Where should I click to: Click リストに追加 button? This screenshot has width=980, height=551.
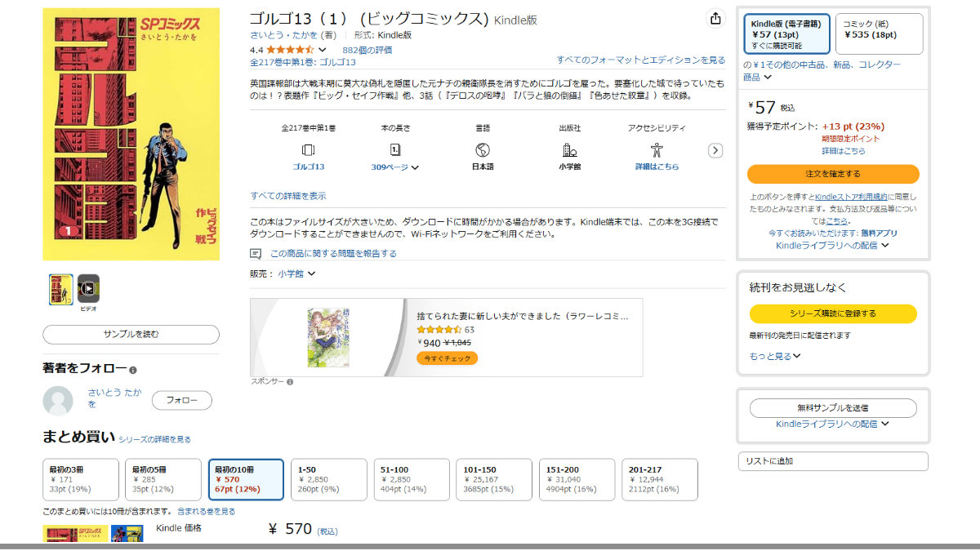coord(833,461)
